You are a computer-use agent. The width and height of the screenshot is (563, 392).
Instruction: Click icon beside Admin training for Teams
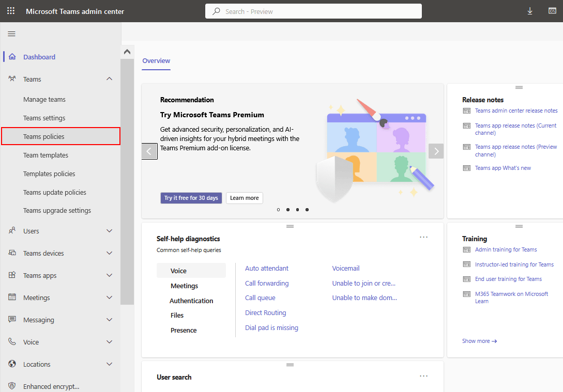tap(467, 249)
